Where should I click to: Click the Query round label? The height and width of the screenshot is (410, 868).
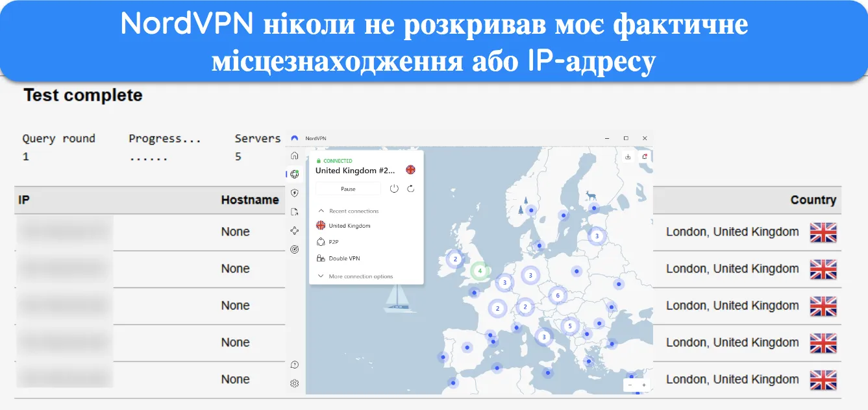pyautogui.click(x=58, y=138)
